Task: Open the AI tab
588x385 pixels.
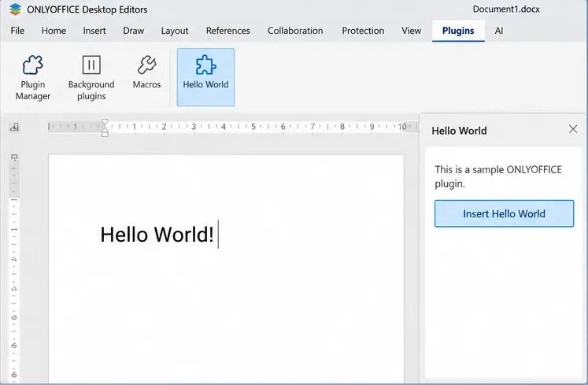Action: (x=499, y=31)
